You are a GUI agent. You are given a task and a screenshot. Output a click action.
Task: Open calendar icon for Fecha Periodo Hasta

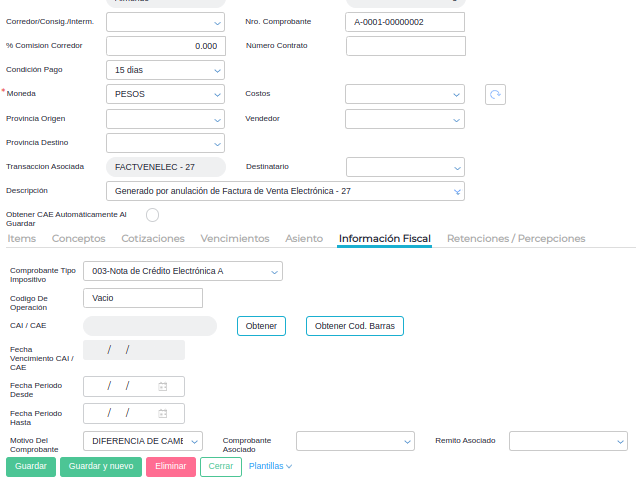(163, 413)
